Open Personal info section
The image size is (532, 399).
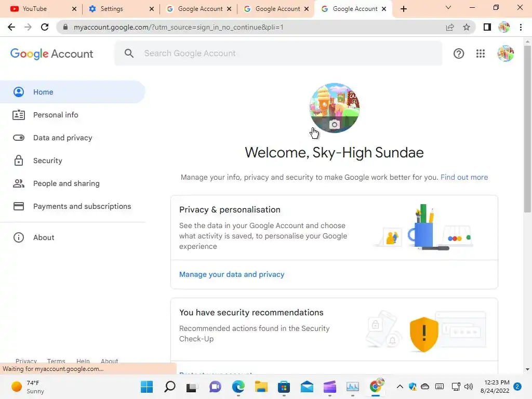click(x=73, y=115)
